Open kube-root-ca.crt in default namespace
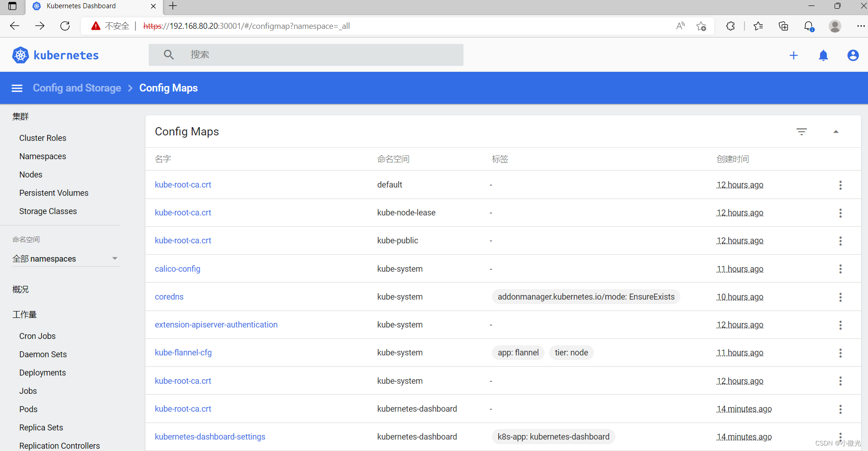The image size is (868, 451). coord(183,185)
